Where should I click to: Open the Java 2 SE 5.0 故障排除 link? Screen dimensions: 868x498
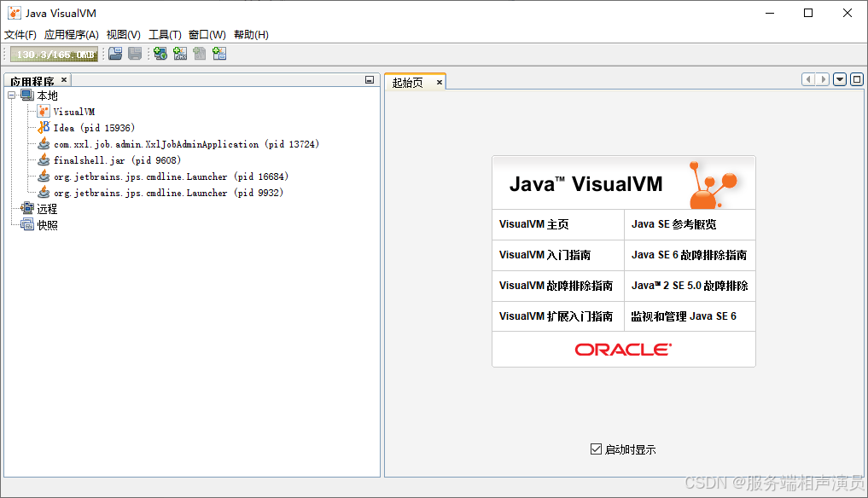coord(690,286)
